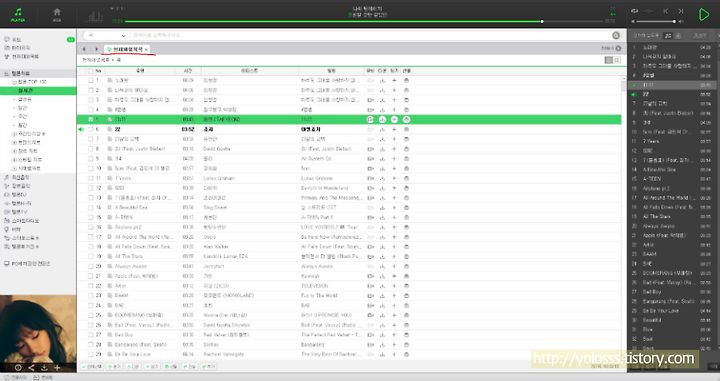
Task: Click download icon for 2U row
Action: (382, 149)
